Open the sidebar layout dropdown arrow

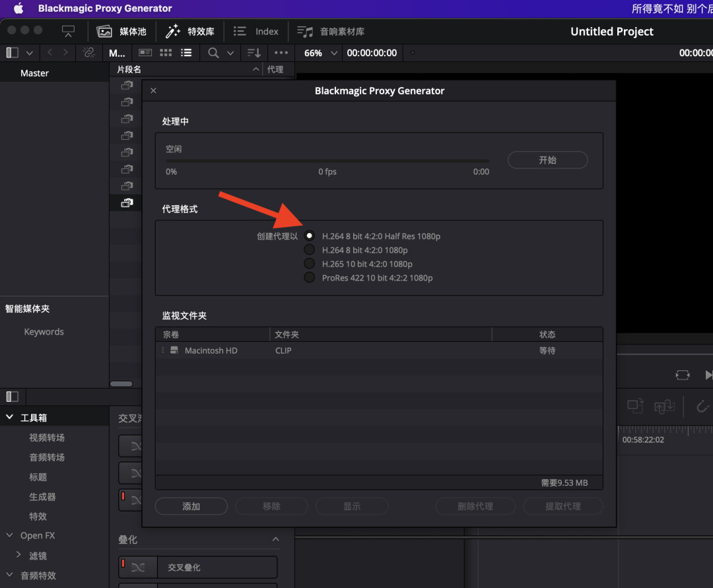coord(30,53)
